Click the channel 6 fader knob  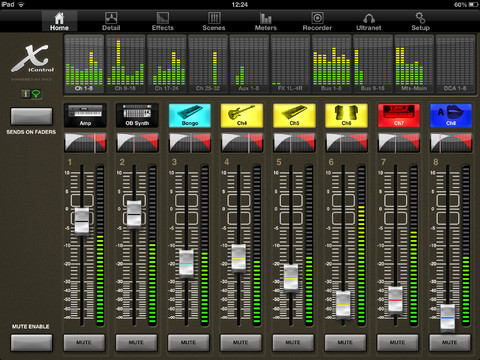click(343, 304)
